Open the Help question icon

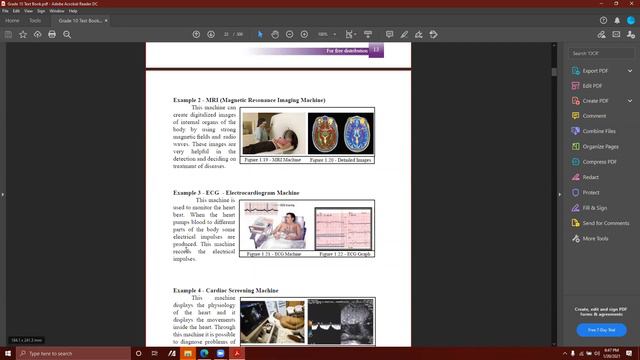click(603, 20)
